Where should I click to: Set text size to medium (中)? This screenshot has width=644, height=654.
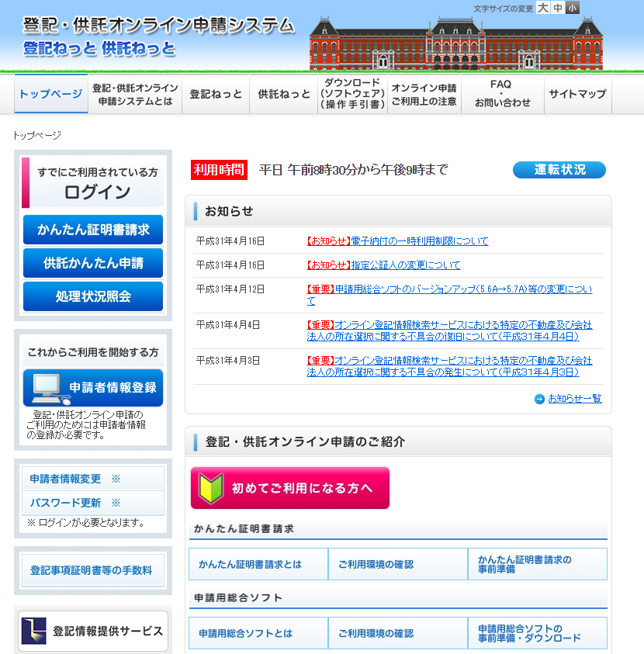coord(558,8)
